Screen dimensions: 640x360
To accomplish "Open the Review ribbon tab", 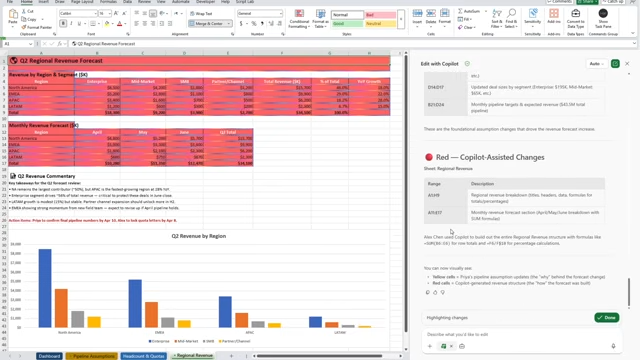I will (x=144, y=2).
